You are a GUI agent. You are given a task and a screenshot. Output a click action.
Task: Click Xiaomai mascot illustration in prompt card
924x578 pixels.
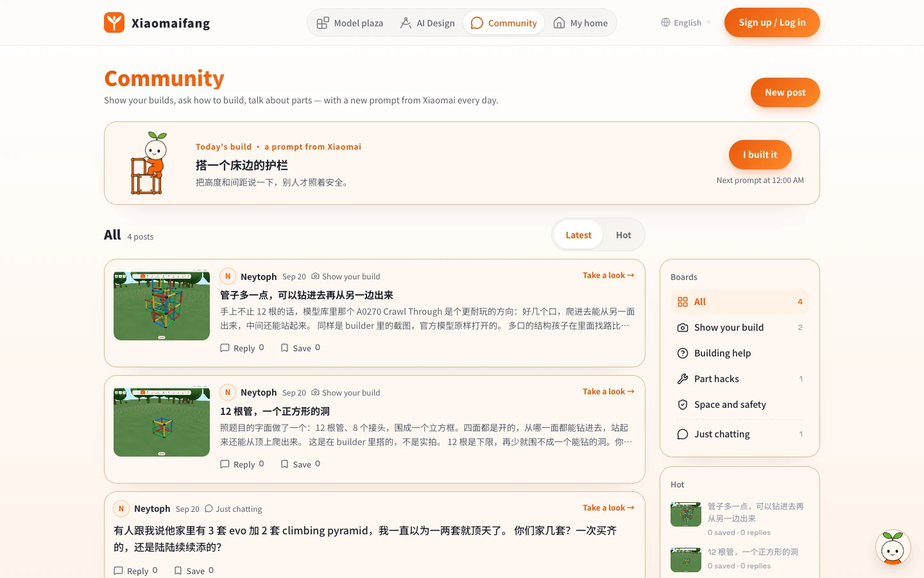tap(150, 163)
